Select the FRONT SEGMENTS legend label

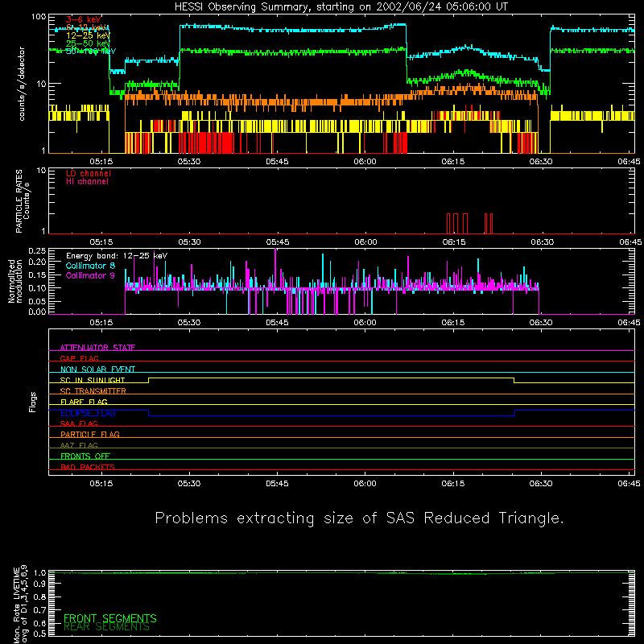point(110,618)
